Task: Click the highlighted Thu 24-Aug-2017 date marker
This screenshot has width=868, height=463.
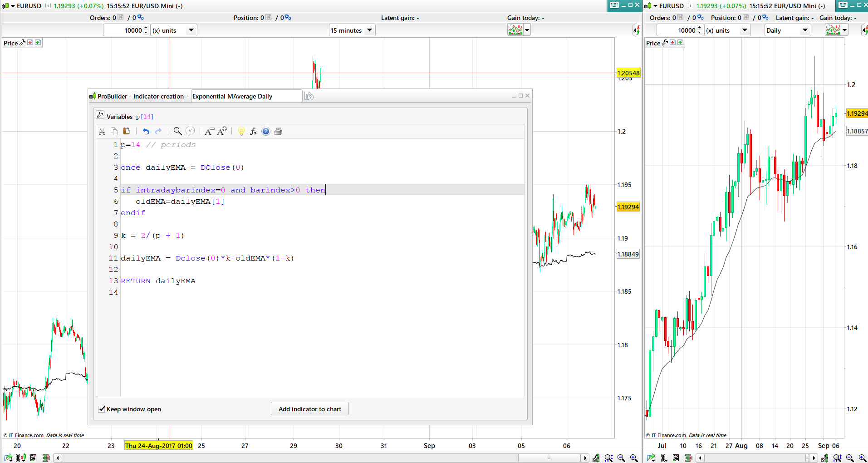Action: tap(158, 445)
